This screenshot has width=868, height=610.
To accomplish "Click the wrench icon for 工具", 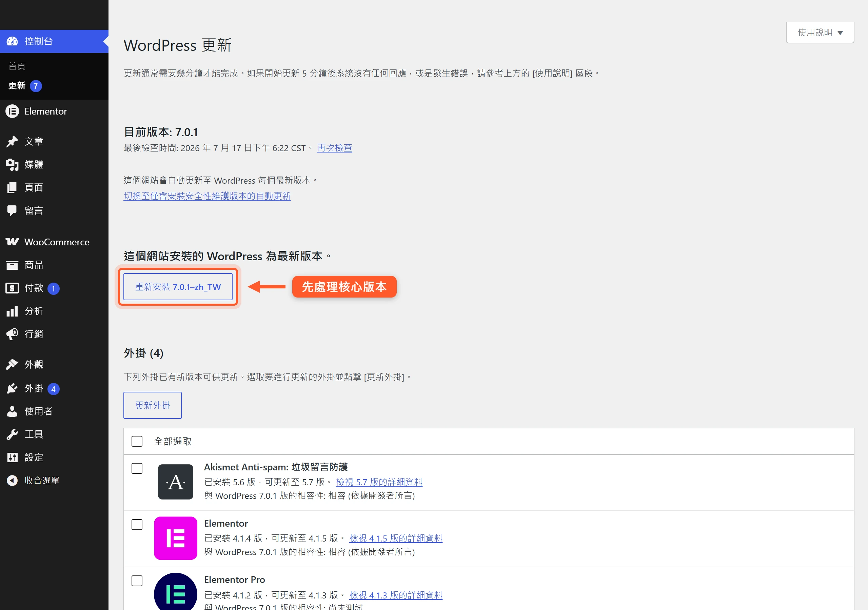I will (x=12, y=434).
